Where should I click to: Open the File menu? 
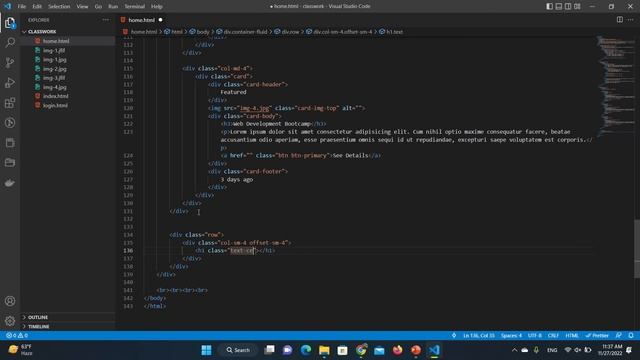(22, 7)
